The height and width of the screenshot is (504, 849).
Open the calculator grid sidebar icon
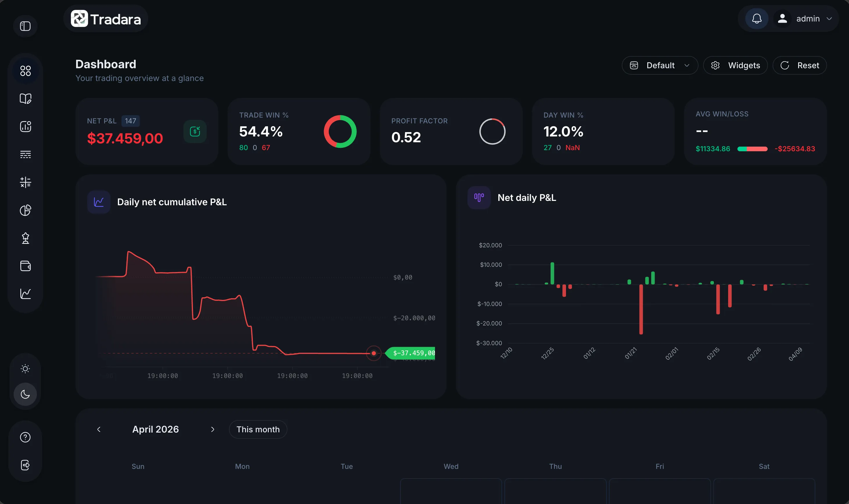tap(26, 182)
